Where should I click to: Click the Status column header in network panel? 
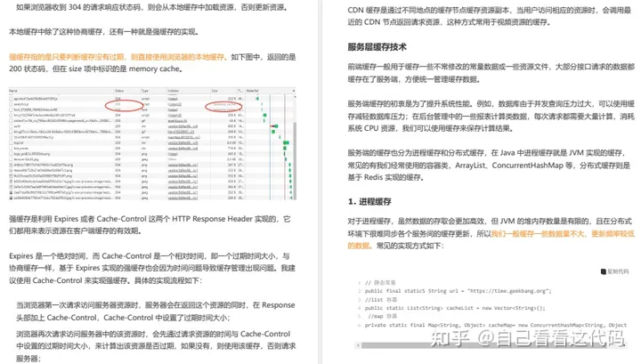(119, 91)
